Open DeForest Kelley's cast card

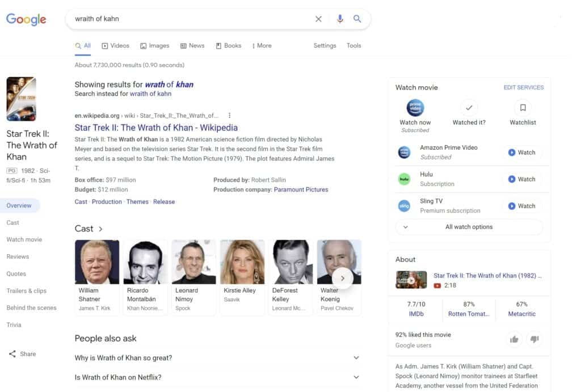(x=291, y=277)
